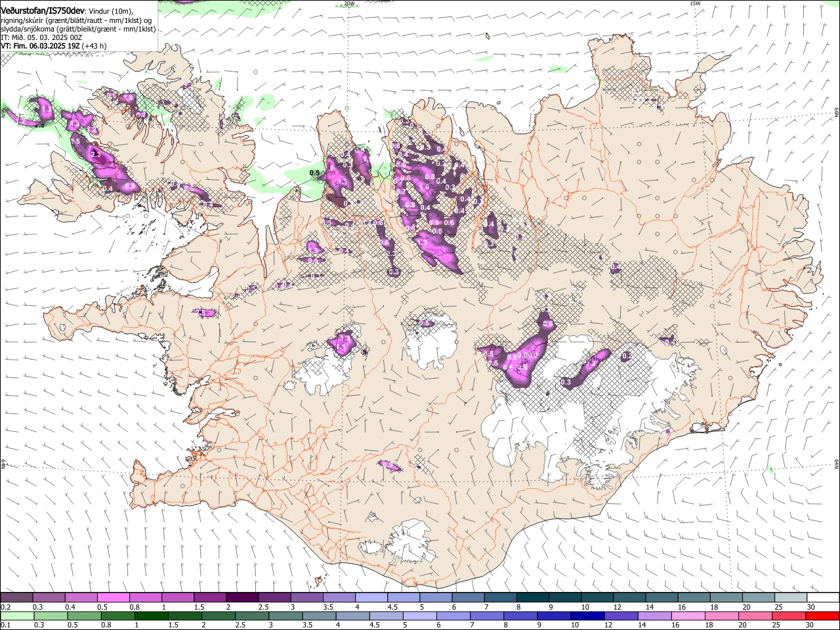840x630 pixels.
Task: Click the 30 tick label under lower legend row
Action: point(810,625)
